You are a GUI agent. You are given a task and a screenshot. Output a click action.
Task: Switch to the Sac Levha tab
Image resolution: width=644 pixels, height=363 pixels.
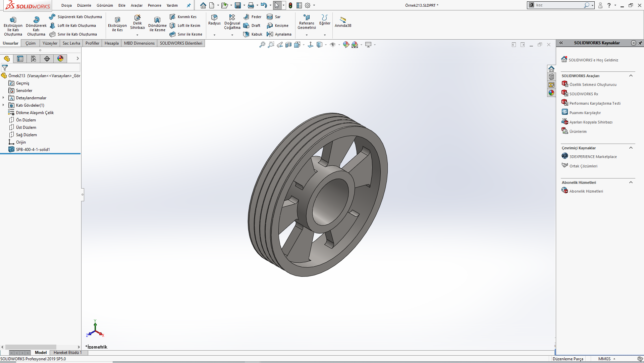coord(71,43)
